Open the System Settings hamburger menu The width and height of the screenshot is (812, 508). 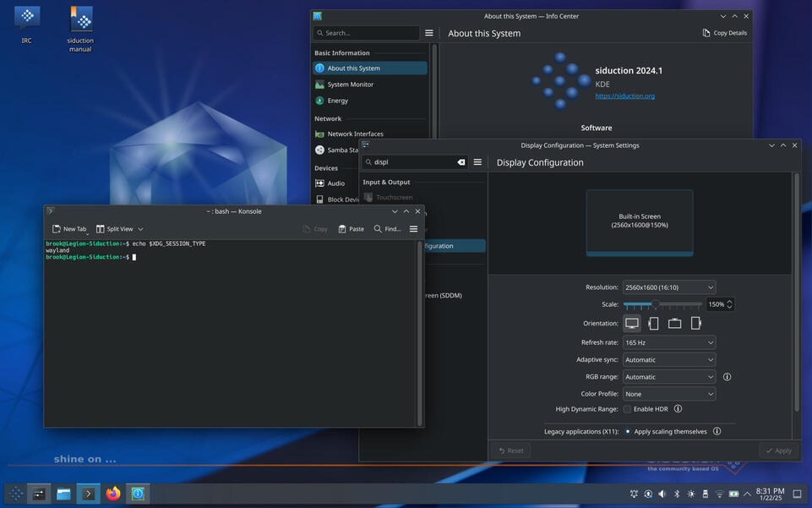pyautogui.click(x=477, y=162)
